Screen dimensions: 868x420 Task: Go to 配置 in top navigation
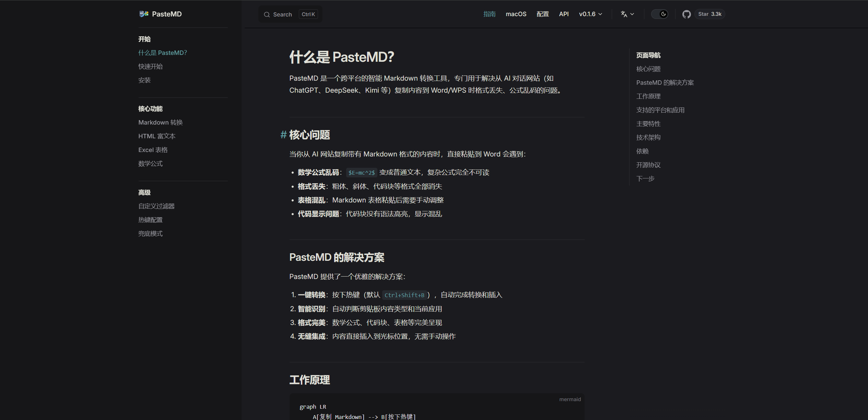[x=542, y=14]
